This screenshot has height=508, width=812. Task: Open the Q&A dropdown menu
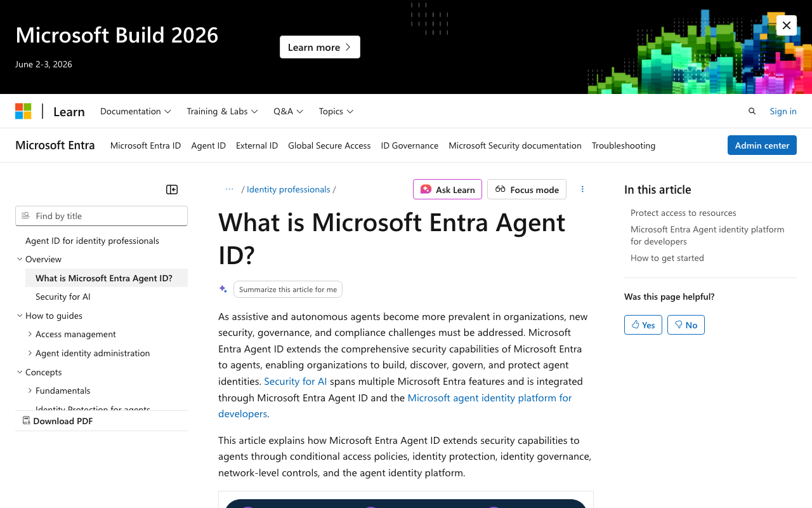pyautogui.click(x=289, y=111)
